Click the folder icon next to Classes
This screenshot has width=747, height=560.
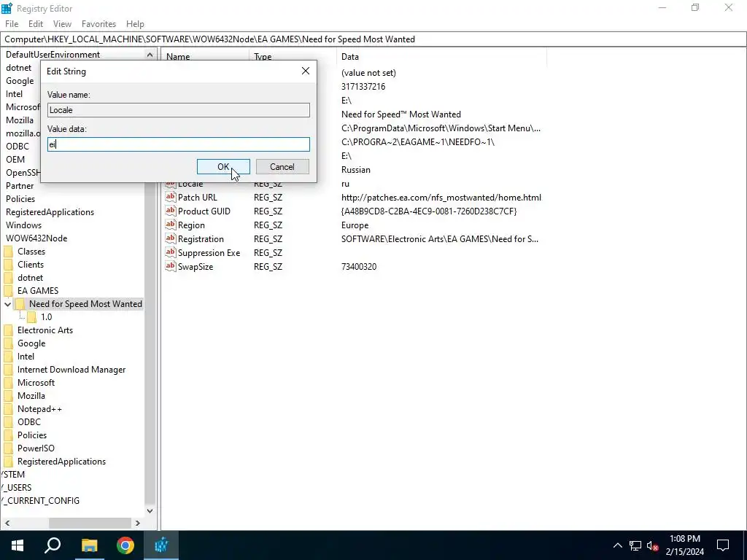point(8,252)
